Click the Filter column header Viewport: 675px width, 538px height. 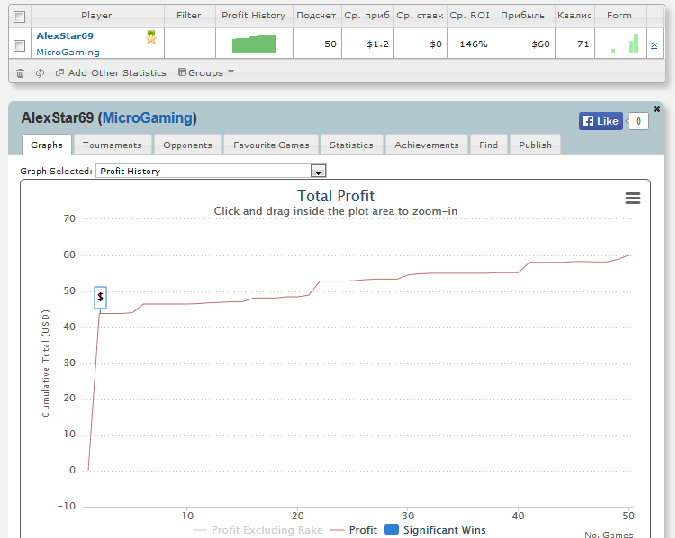[189, 15]
